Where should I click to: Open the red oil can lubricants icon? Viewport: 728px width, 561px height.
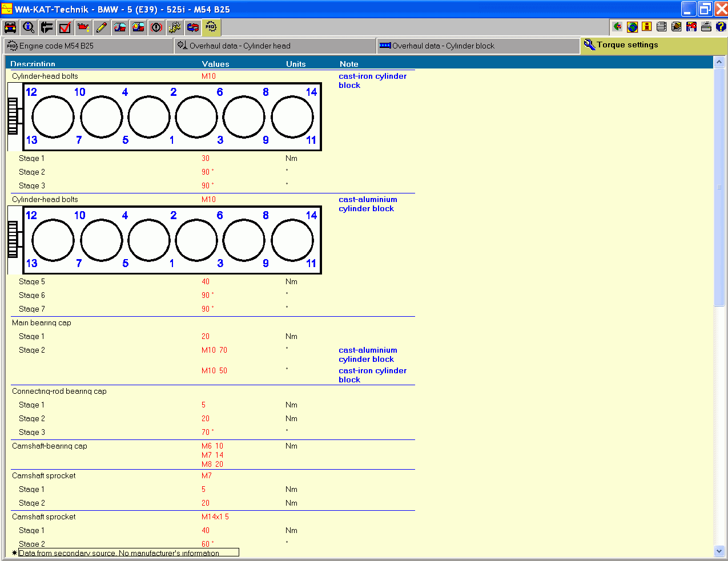(x=83, y=27)
